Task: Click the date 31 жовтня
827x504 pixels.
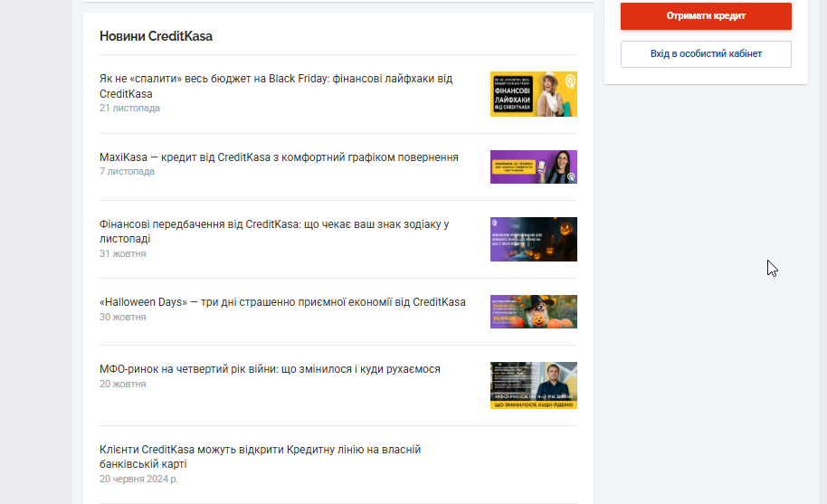Action: click(123, 253)
